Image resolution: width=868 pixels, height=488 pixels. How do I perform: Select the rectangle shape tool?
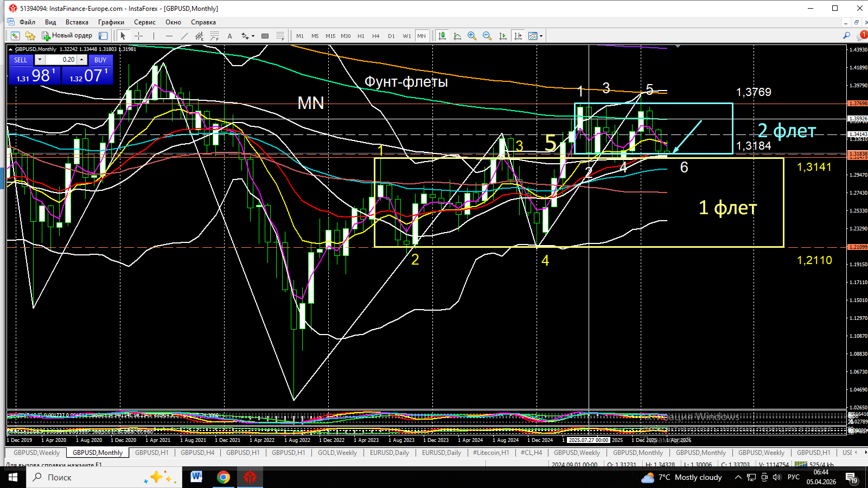point(265,36)
